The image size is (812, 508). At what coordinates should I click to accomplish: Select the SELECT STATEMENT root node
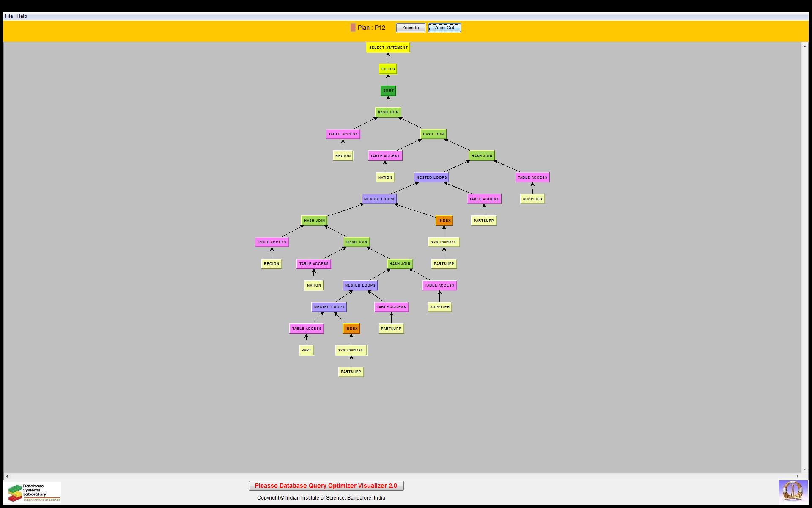[x=388, y=47]
